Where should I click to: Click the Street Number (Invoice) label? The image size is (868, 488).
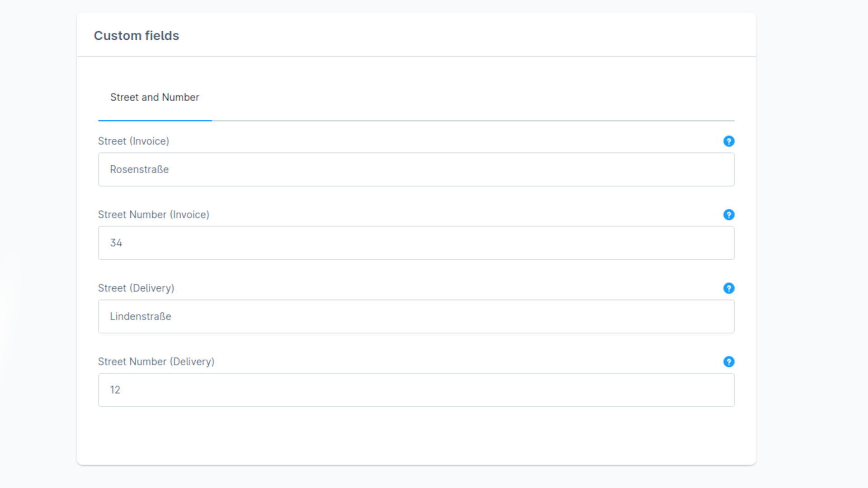[x=154, y=215]
